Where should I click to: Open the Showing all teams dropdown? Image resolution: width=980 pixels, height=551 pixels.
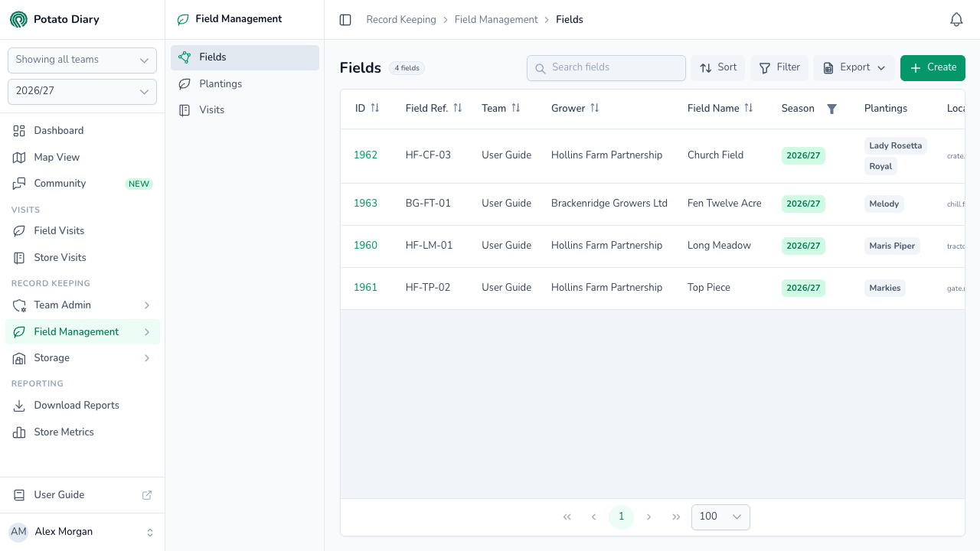(82, 60)
